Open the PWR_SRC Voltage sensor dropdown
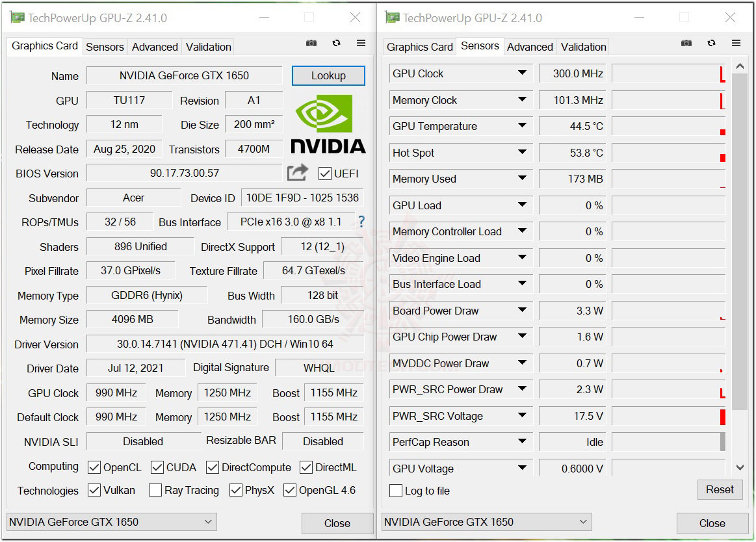 coord(522,415)
